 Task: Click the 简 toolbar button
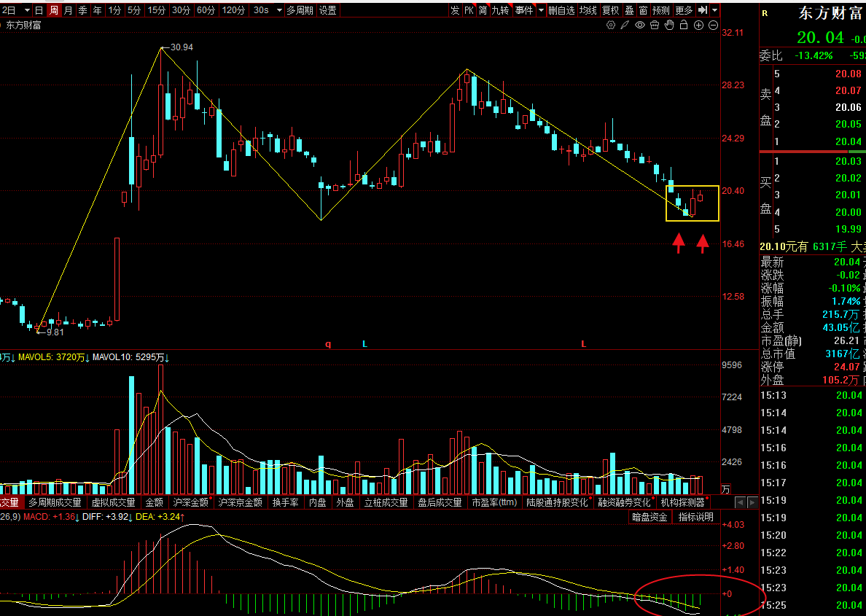click(x=483, y=10)
